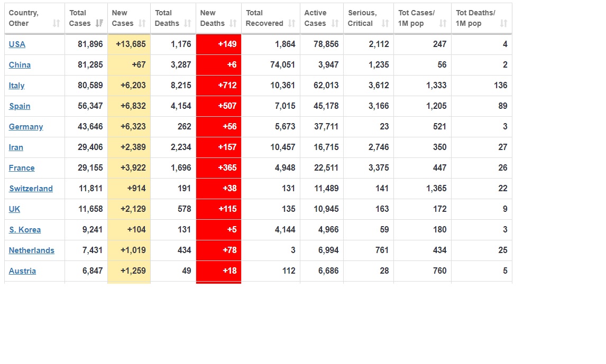Open the Spain country link
Image resolution: width=606 pixels, height=364 pixels.
pos(20,106)
